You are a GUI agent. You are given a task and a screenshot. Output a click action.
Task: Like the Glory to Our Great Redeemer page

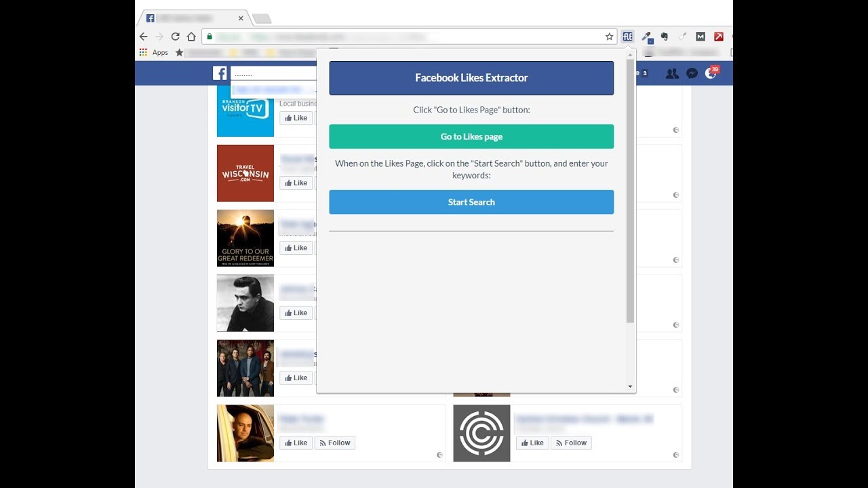pyautogui.click(x=296, y=248)
